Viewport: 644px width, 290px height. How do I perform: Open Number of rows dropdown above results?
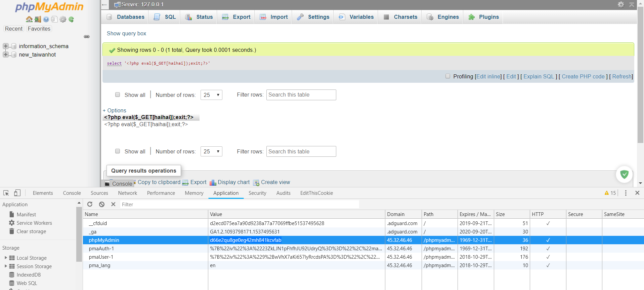[x=211, y=95]
